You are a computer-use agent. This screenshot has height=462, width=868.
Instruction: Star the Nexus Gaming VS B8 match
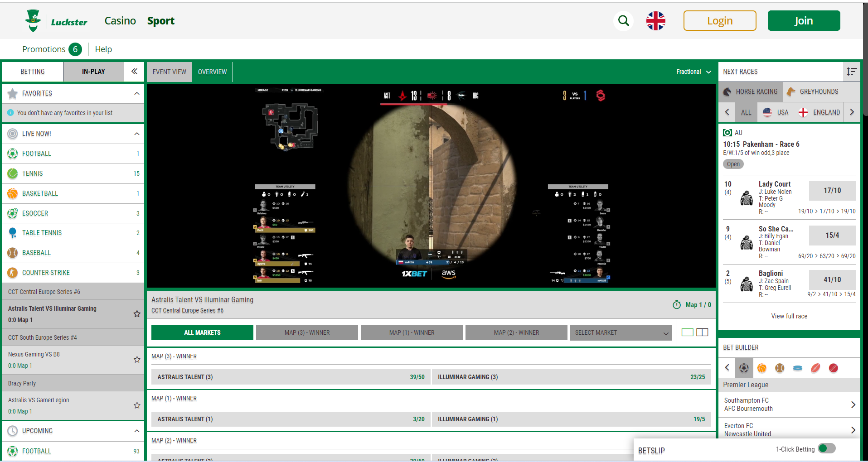137,360
